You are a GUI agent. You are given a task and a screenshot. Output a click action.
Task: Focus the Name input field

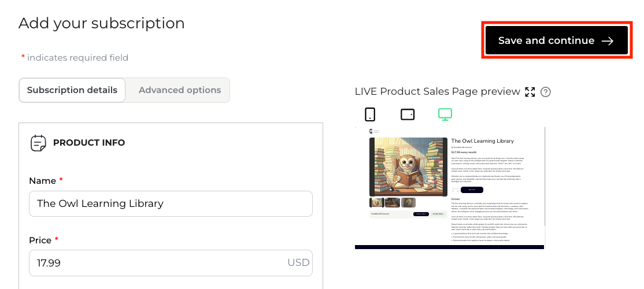tap(171, 203)
